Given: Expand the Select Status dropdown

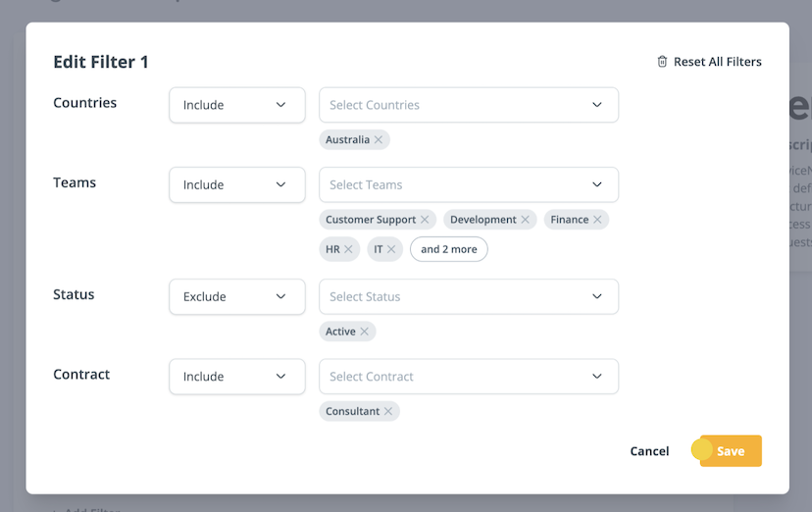Looking at the screenshot, I should 469,297.
